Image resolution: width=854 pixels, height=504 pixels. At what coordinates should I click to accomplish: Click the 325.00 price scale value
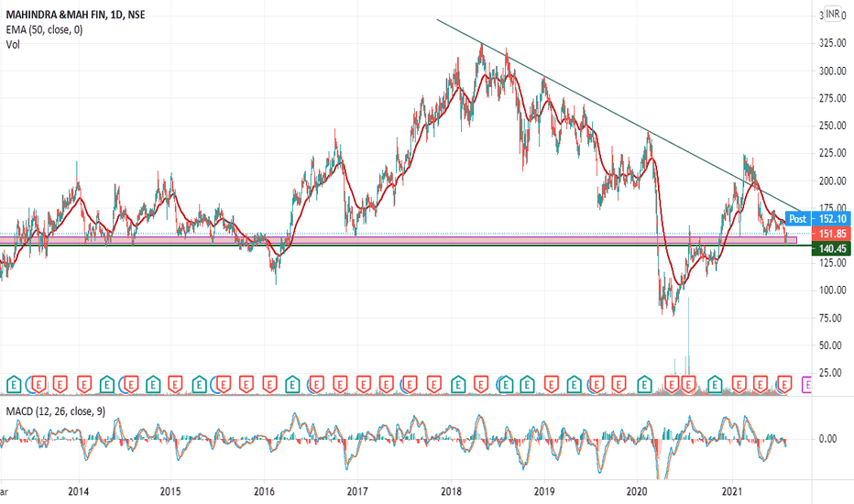[x=833, y=43]
